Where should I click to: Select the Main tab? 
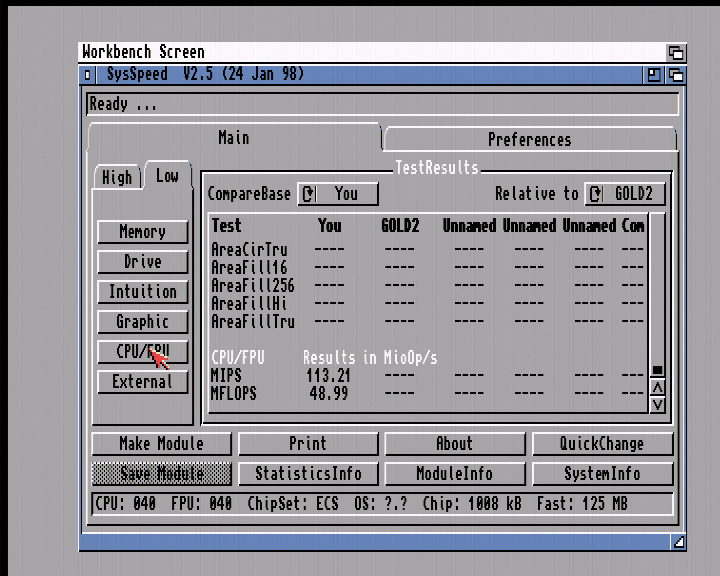(x=234, y=137)
